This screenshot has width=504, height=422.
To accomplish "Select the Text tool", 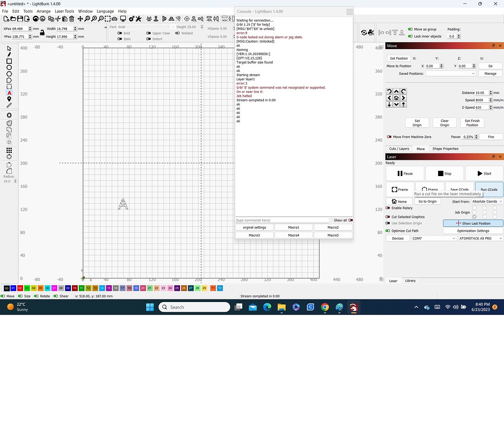I will click(8, 92).
